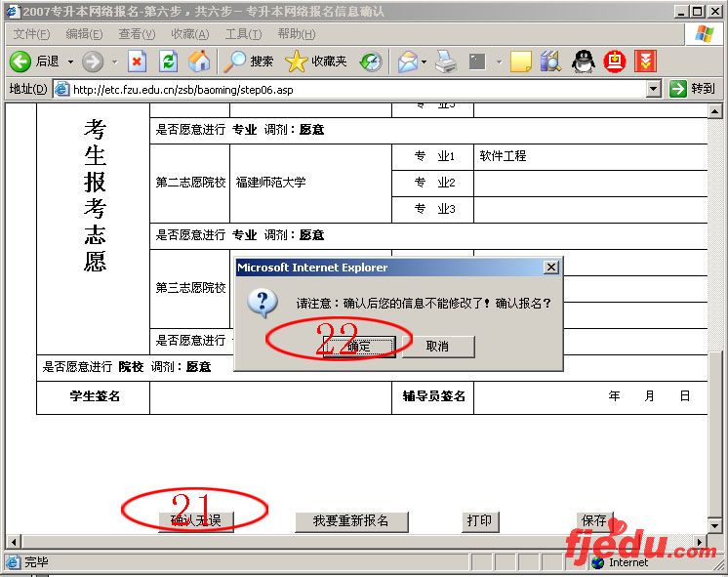Expand the Back button history dropdown arrow
728x577 pixels.
[x=70, y=62]
